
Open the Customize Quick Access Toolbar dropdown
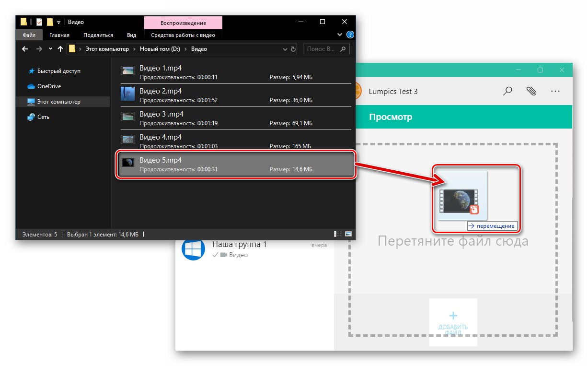(58, 23)
